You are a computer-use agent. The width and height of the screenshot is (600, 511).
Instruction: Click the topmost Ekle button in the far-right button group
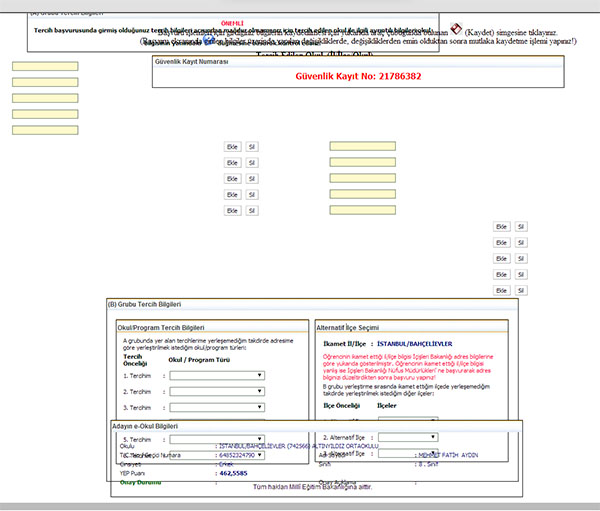(x=501, y=227)
